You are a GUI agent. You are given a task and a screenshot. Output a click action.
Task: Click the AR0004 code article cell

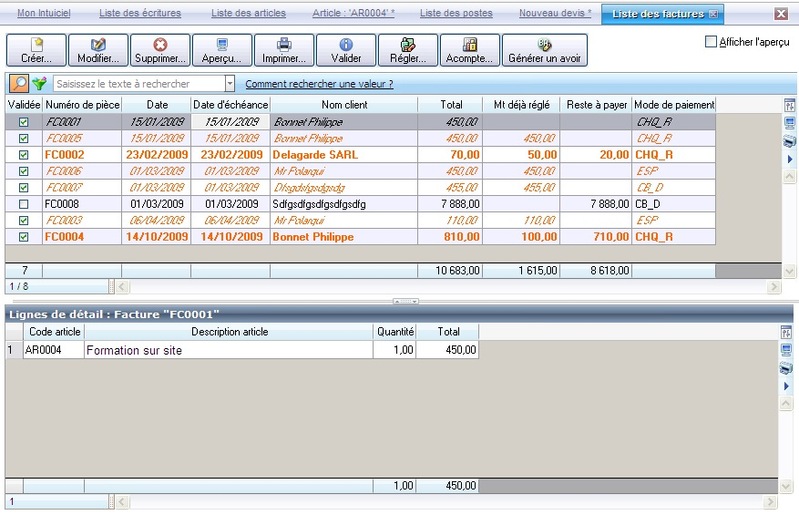click(54, 350)
